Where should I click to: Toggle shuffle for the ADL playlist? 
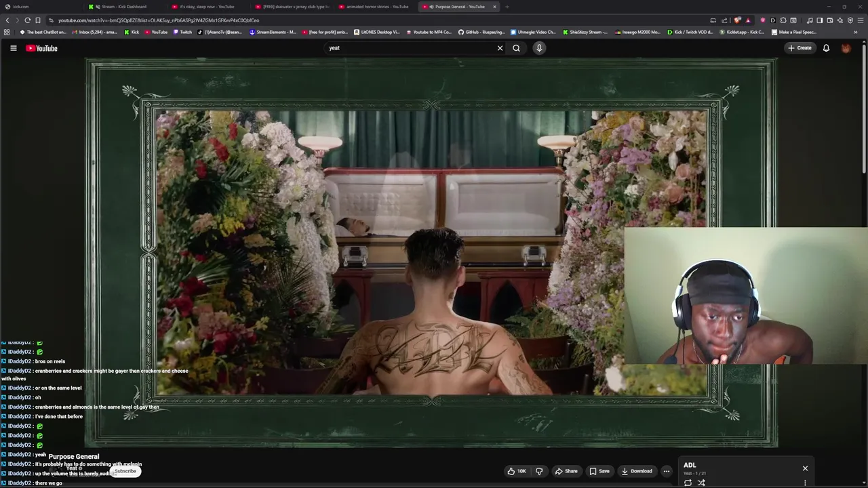[x=701, y=483]
